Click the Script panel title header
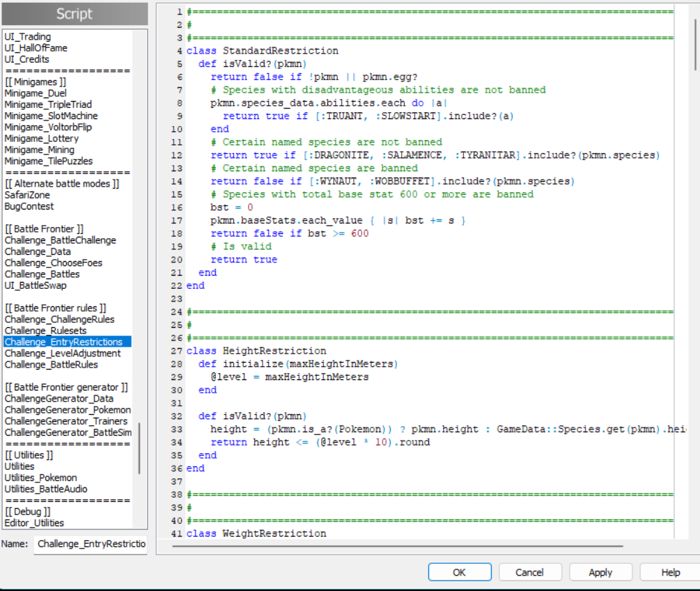Image resolution: width=700 pixels, height=591 pixels. point(75,14)
